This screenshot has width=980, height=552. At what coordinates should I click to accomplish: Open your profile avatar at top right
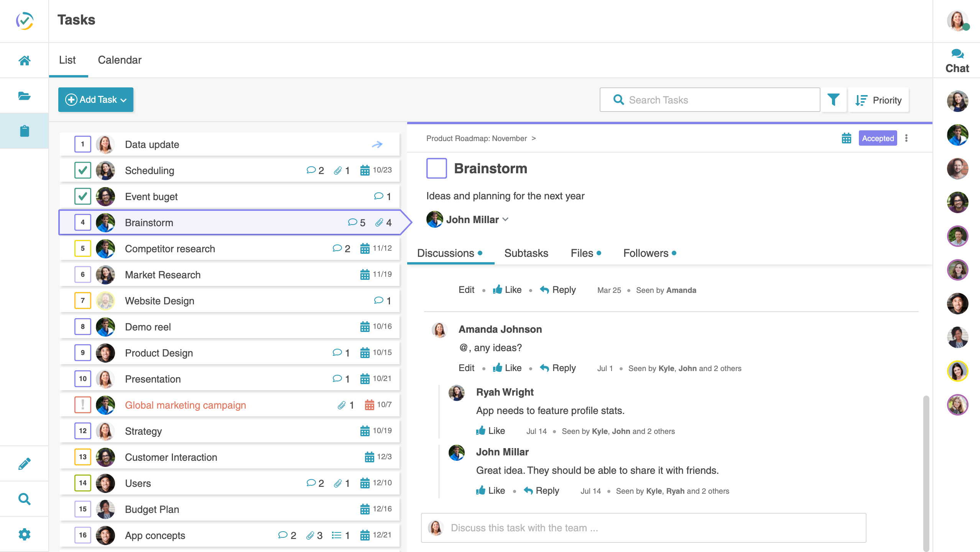coord(957,21)
